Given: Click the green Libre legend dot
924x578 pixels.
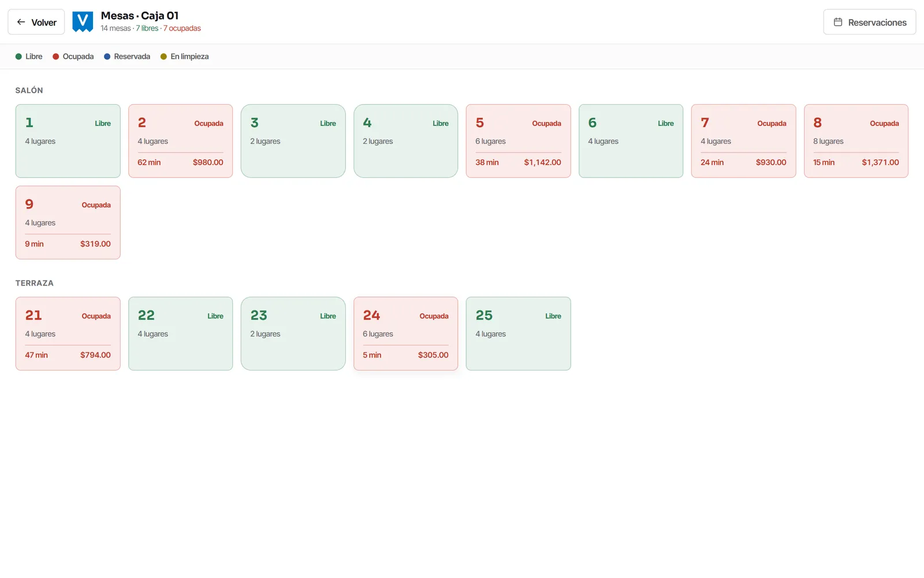Looking at the screenshot, I should (x=18, y=57).
